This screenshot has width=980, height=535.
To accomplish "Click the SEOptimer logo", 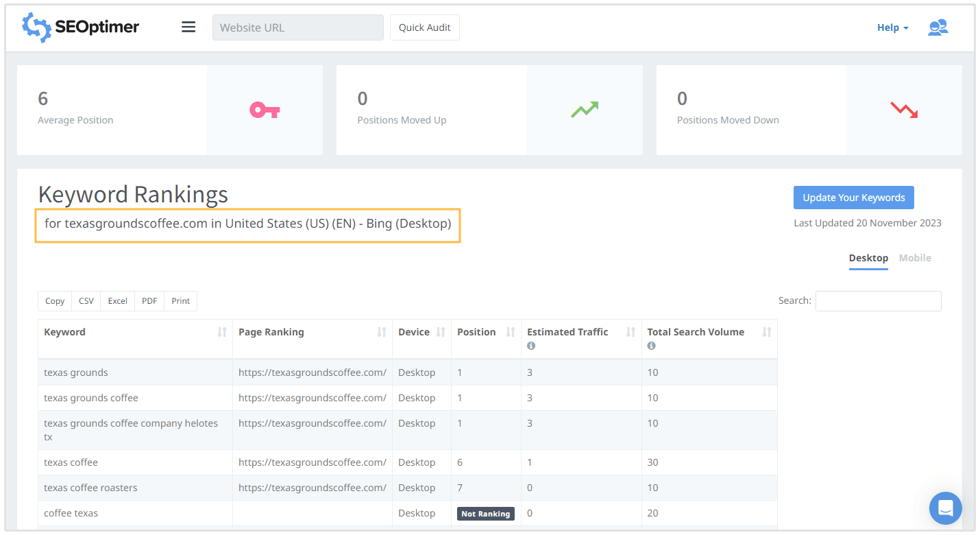I will click(79, 27).
